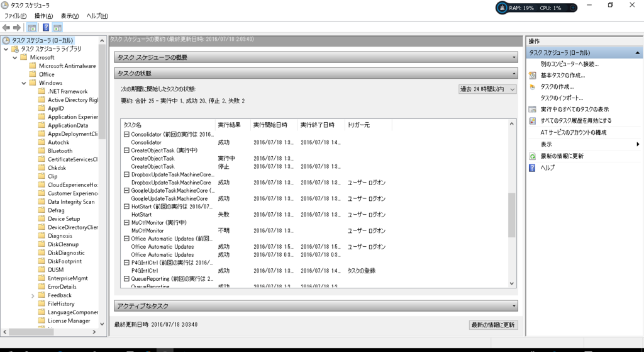Viewport: 644px width, 352px height.
Task: Expand the タスク スケジューラの概要 section
Action: tap(514, 57)
